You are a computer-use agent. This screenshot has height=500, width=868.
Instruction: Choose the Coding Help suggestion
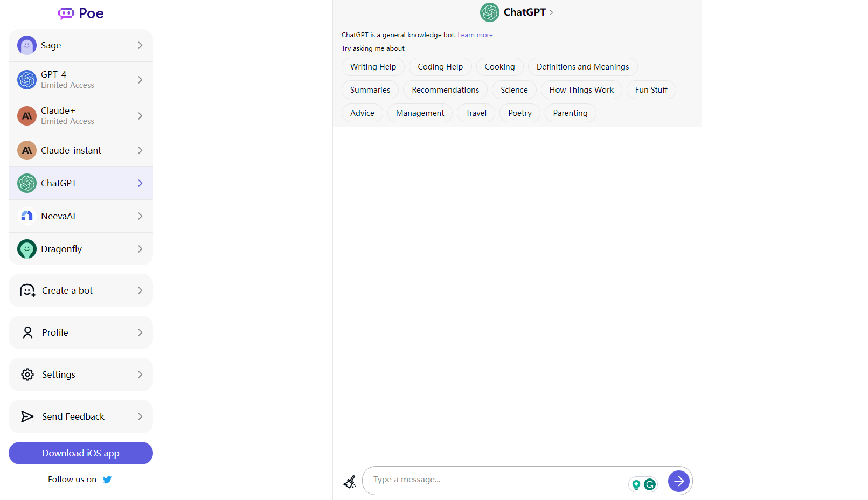click(x=440, y=67)
